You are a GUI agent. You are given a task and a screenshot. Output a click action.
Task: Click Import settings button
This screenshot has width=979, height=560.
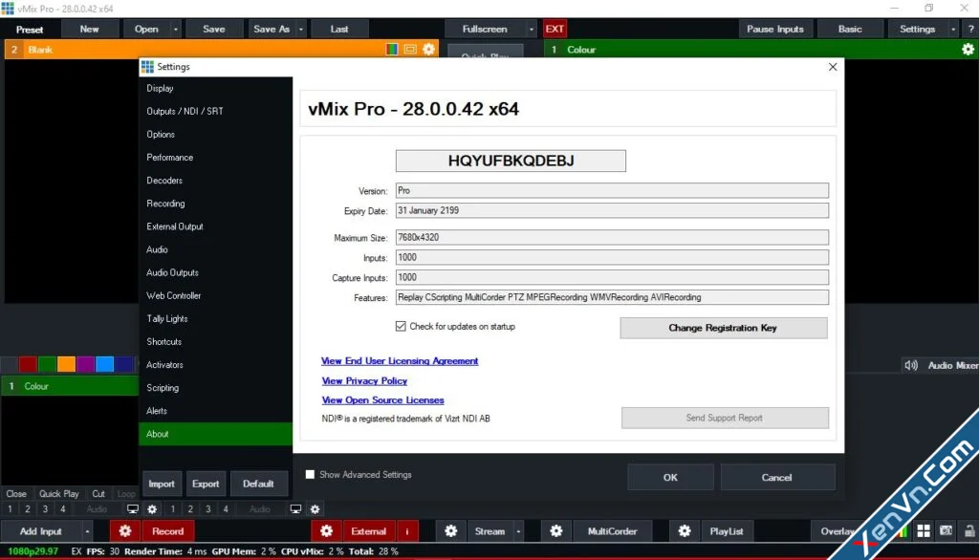[161, 484]
